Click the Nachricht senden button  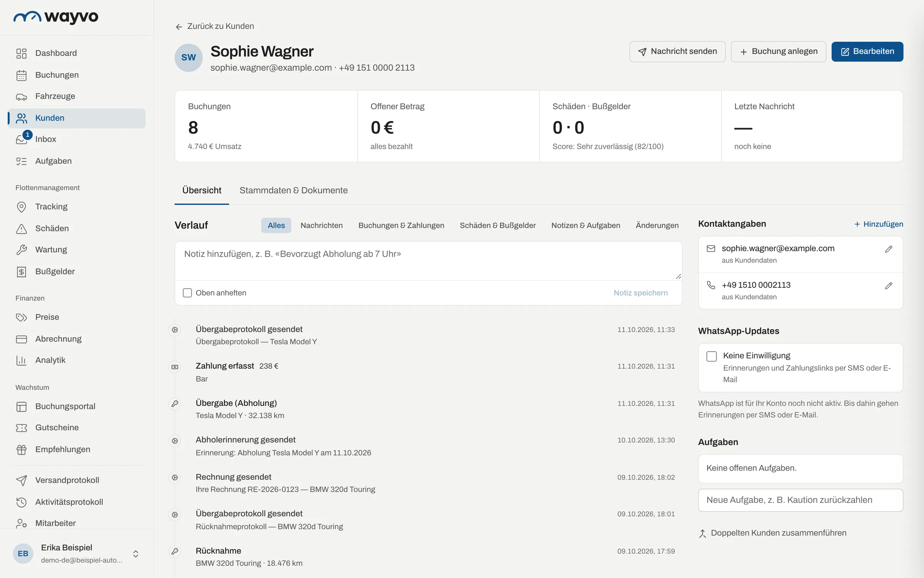(677, 52)
